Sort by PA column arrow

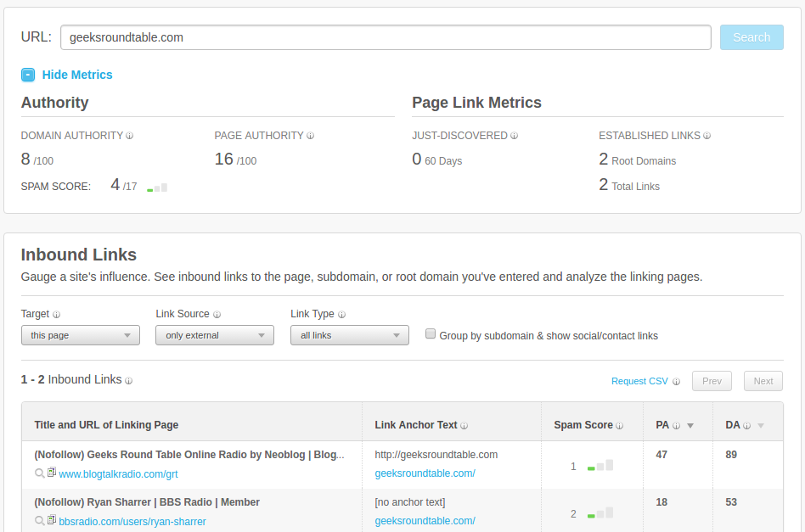coord(690,426)
